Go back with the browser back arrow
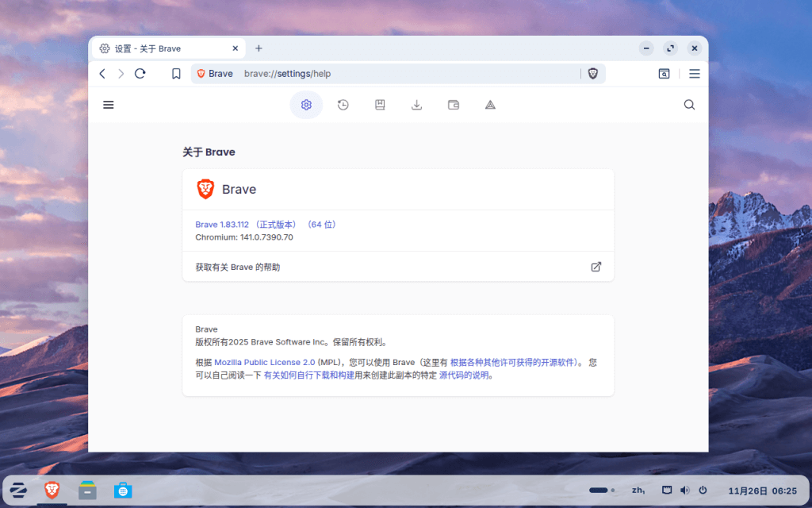 102,74
